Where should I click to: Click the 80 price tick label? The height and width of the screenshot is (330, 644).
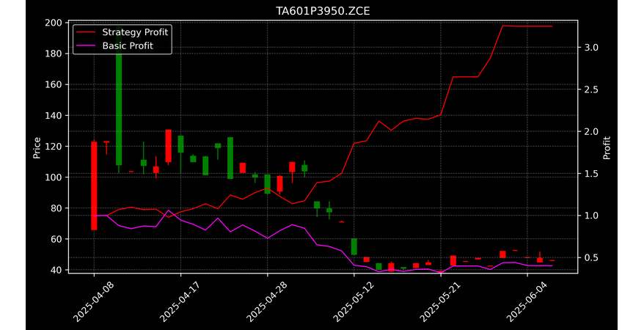pos(56,208)
